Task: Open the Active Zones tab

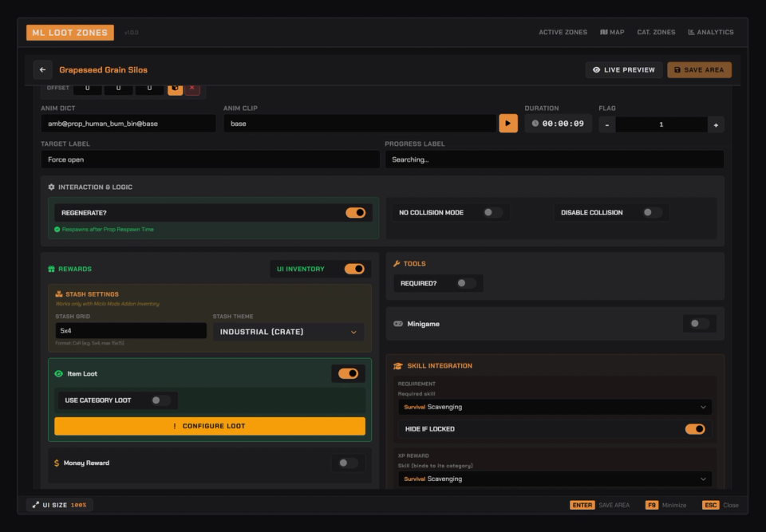Action: (563, 32)
